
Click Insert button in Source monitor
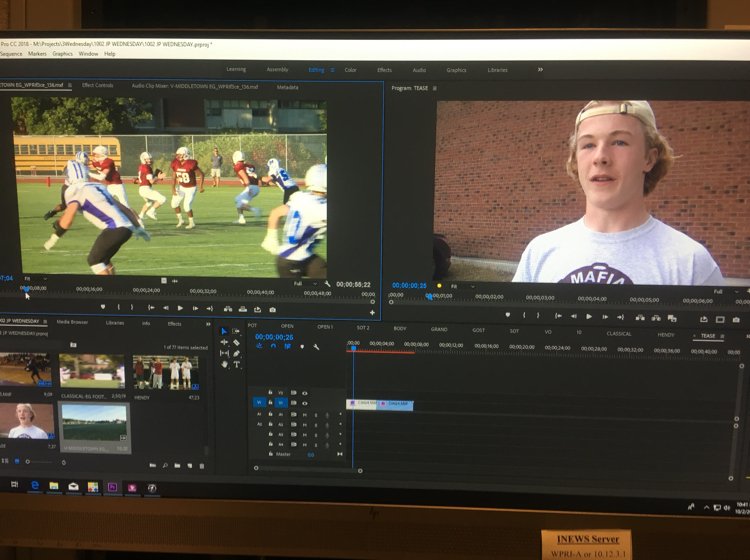[x=228, y=309]
